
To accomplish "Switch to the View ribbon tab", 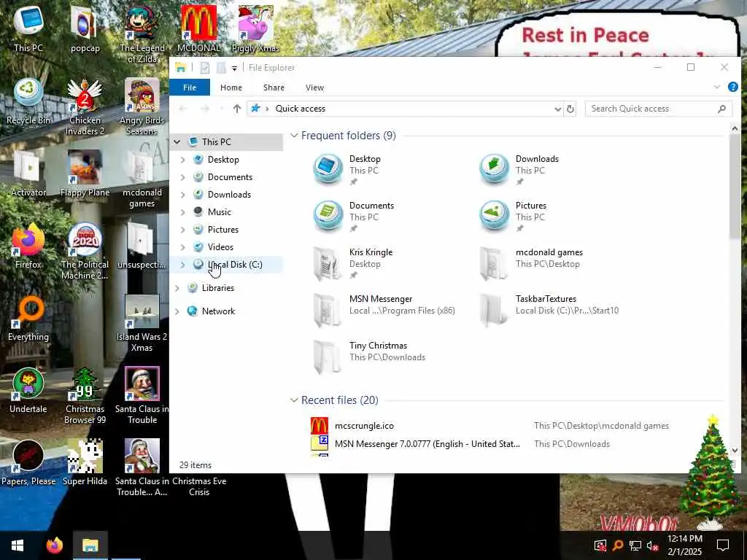I will coord(314,87).
